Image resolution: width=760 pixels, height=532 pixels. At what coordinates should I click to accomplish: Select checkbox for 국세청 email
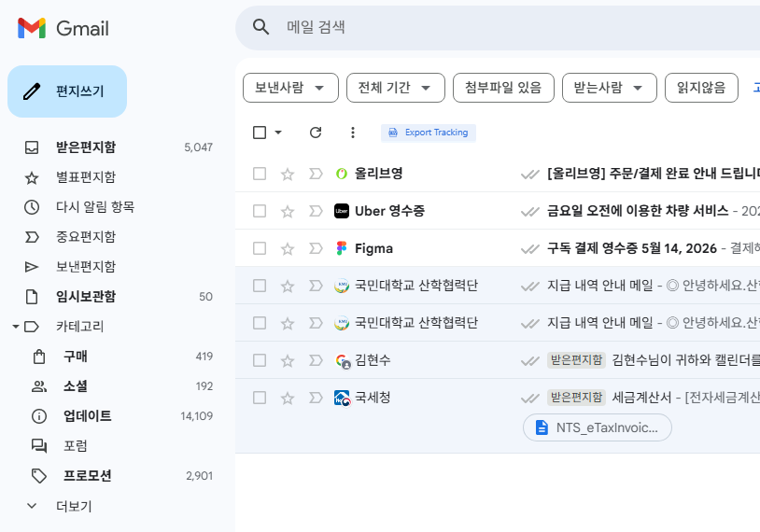coord(260,398)
